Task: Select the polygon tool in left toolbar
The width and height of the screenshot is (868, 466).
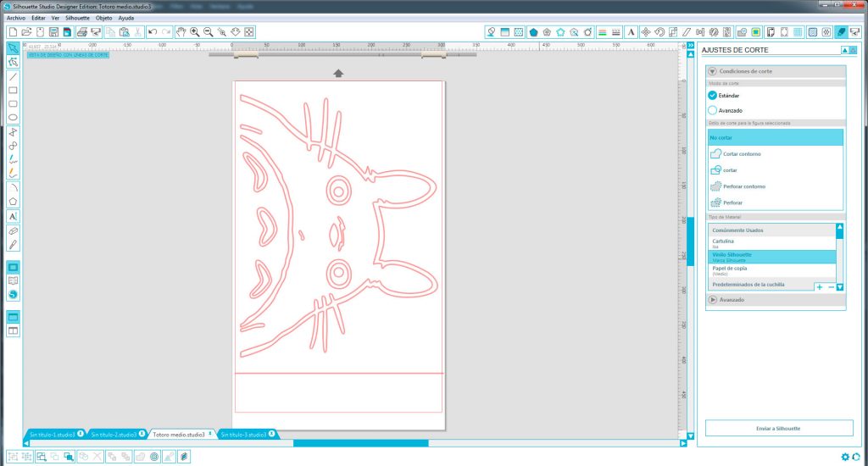Action: pos(13,202)
